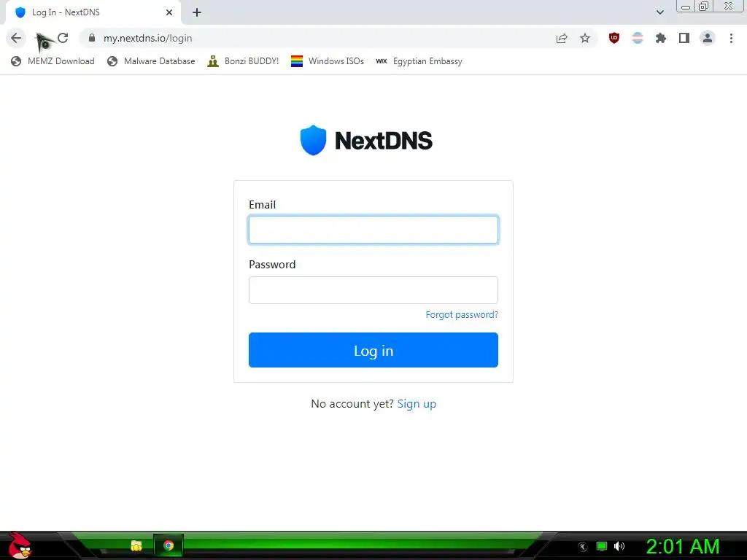Go back with the browser back arrow
The height and width of the screenshot is (560, 747).
coord(16,38)
